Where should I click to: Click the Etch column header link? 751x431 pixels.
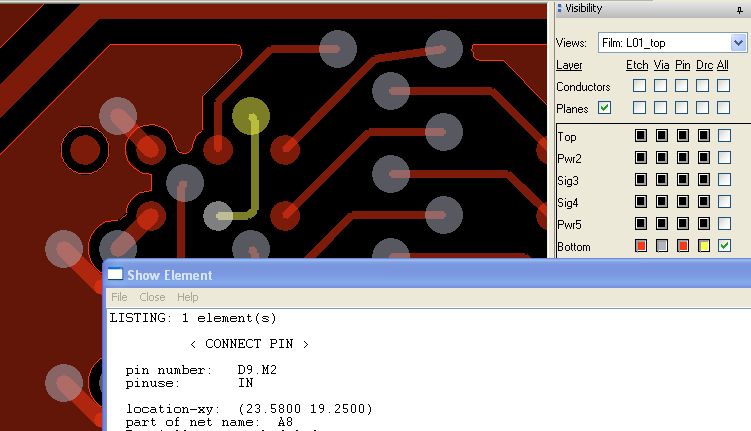637,65
